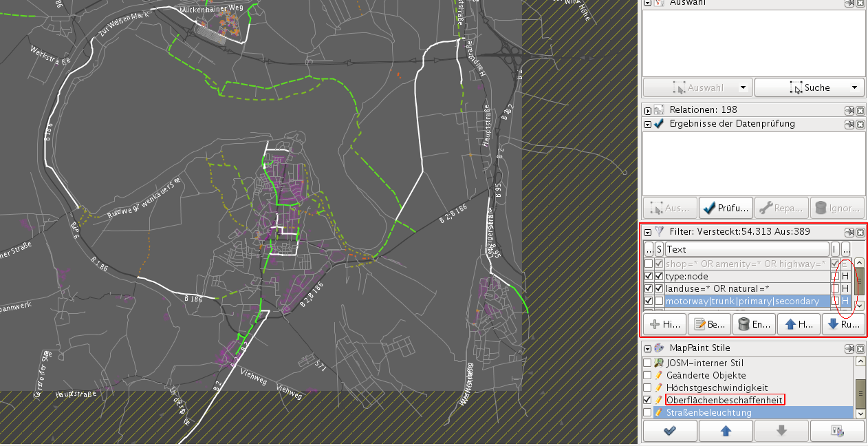Image resolution: width=868 pixels, height=446 pixels.
Task: Open the Suche button dropdown arrow
Action: click(x=855, y=88)
